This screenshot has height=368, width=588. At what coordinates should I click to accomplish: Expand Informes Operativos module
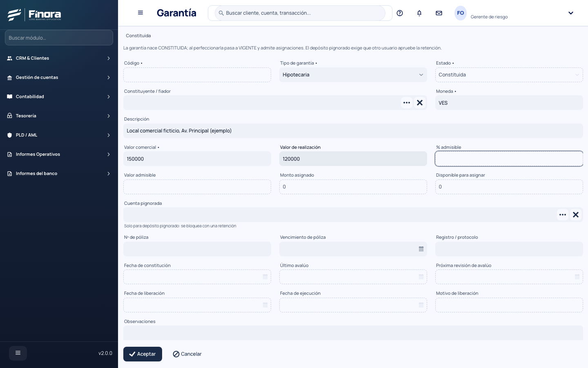pos(59,154)
